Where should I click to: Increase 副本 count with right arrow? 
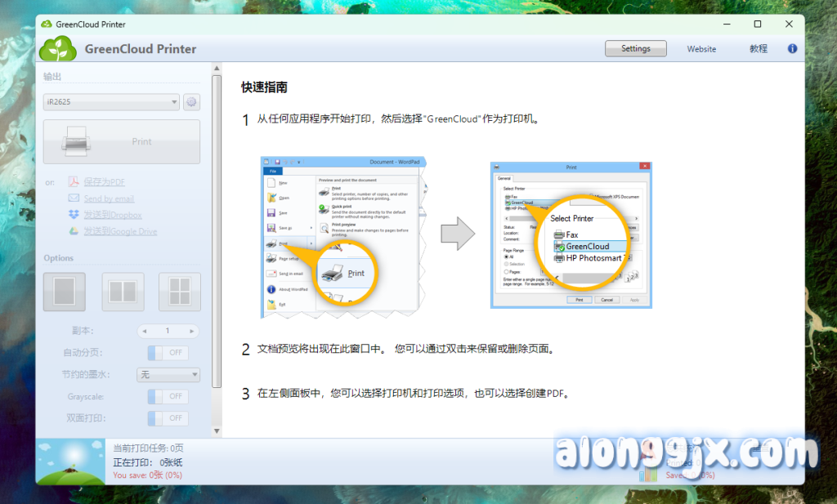pos(192,331)
